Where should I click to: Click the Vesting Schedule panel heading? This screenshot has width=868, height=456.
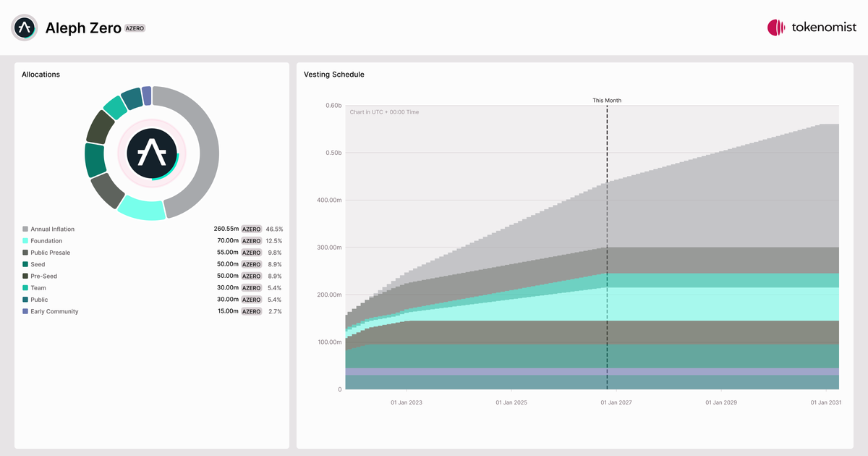pyautogui.click(x=334, y=75)
